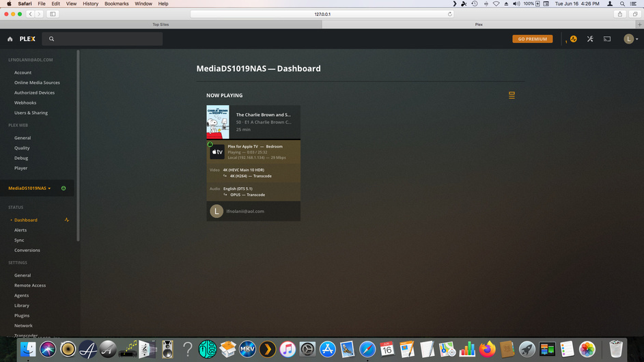
Task: Open Sync status page
Action: (19, 240)
